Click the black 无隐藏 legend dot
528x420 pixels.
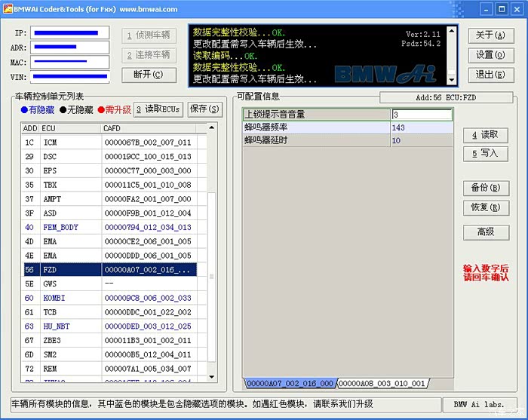coord(63,109)
